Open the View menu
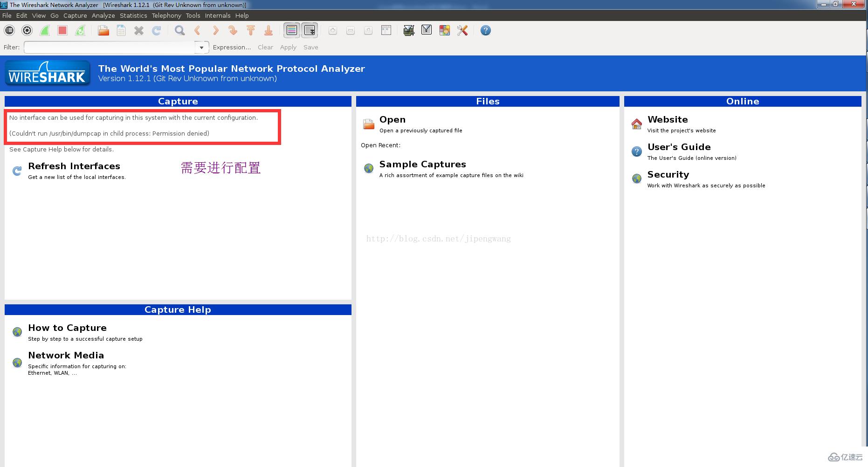Screen dimensions: 868x467 click(39, 15)
